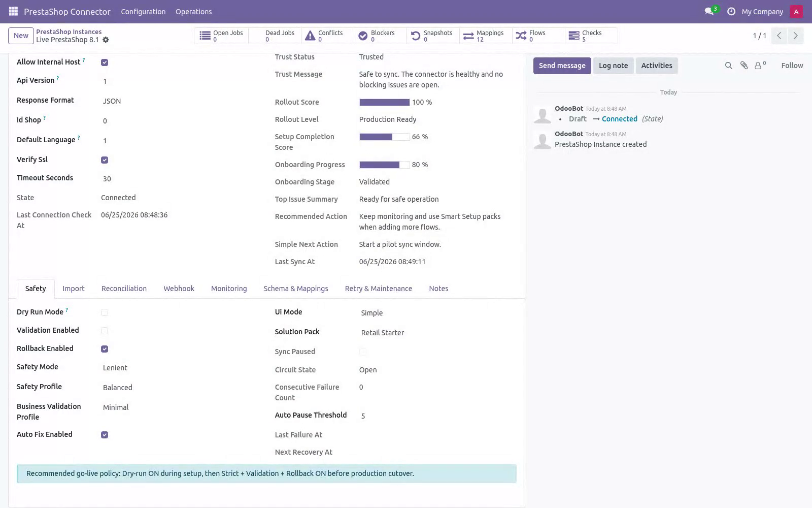This screenshot has width=812, height=508.
Task: Switch to Import tab
Action: (74, 289)
